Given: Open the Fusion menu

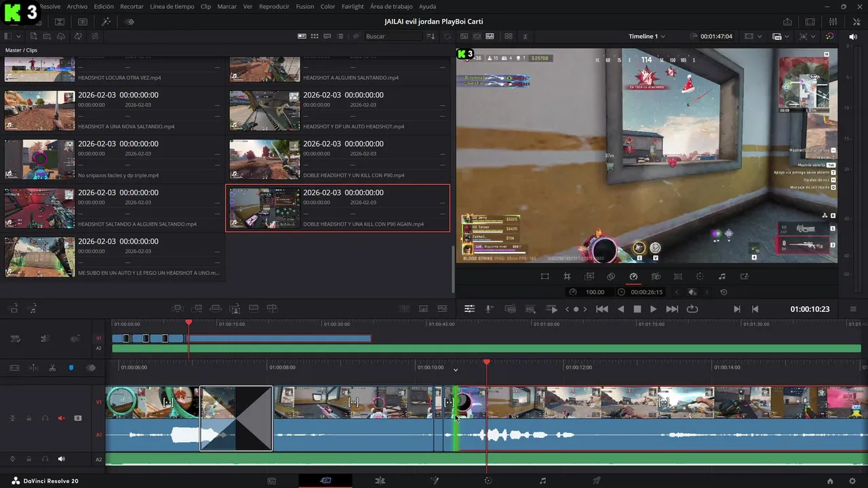Looking at the screenshot, I should (x=305, y=6).
